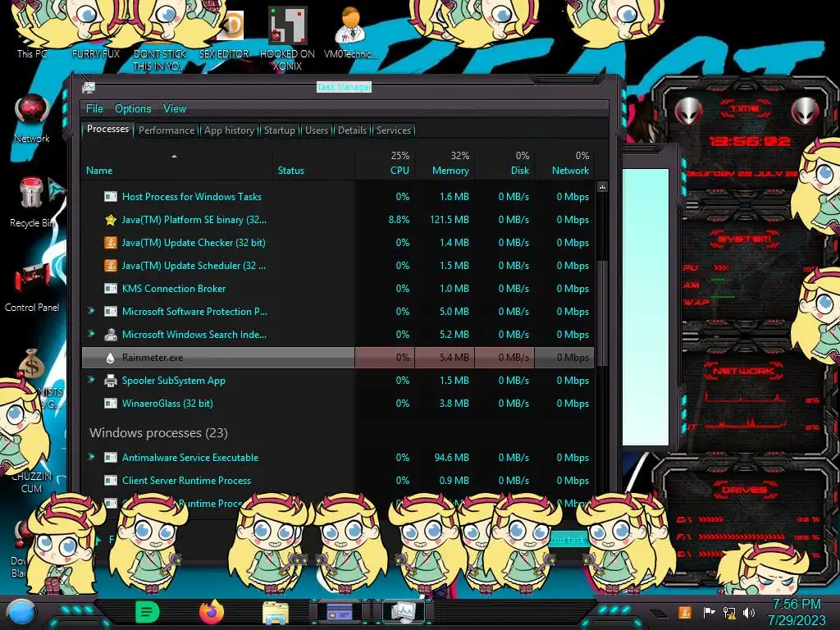Image resolution: width=840 pixels, height=630 pixels.
Task: Open the green notes app on taskbar
Action: coord(147,612)
